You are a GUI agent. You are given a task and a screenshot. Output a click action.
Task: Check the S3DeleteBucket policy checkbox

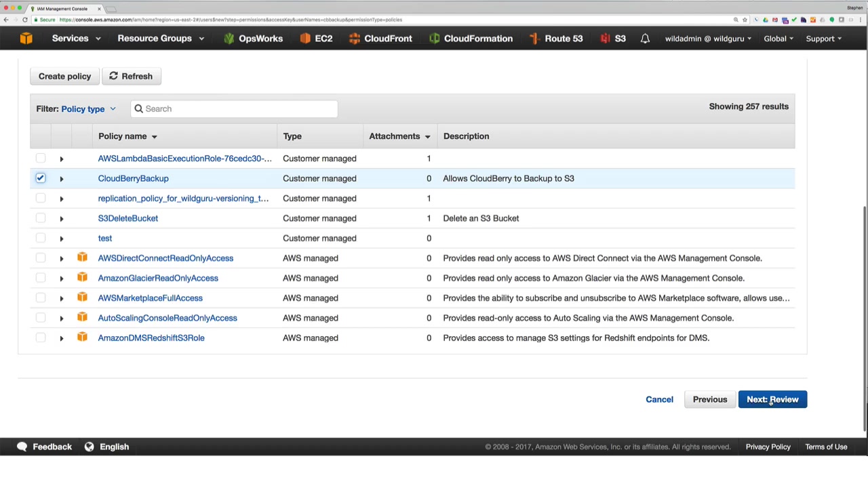[41, 218]
